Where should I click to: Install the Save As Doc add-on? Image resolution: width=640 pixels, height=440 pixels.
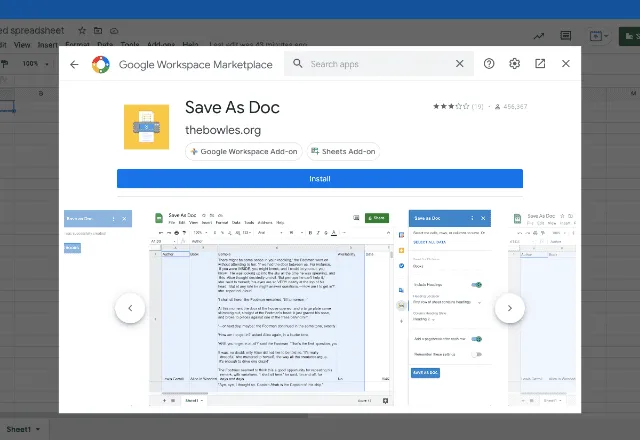tap(320, 179)
